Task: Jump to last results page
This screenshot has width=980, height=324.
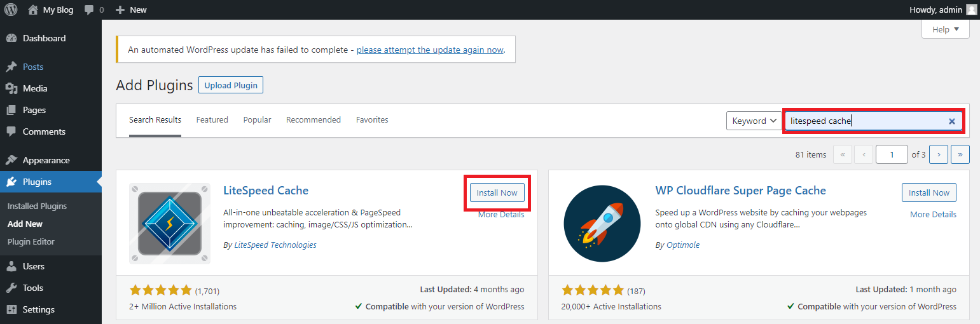Action: pyautogui.click(x=960, y=154)
